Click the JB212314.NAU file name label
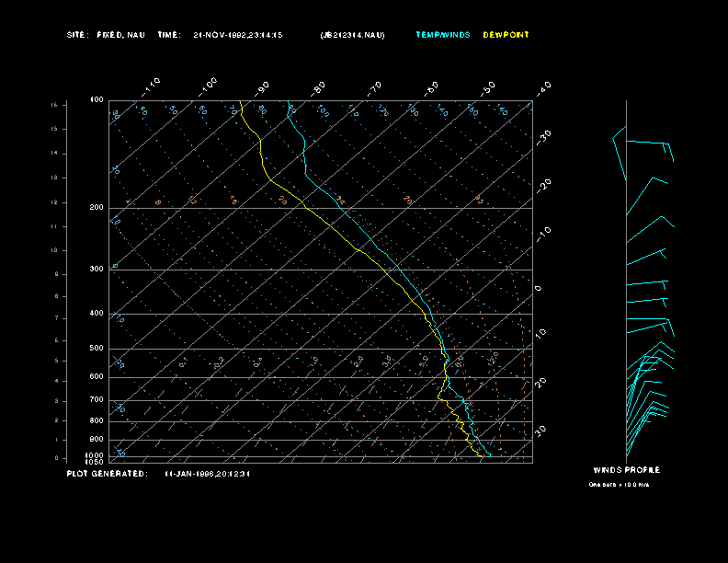Viewport: 728px width, 563px height. tap(352, 35)
